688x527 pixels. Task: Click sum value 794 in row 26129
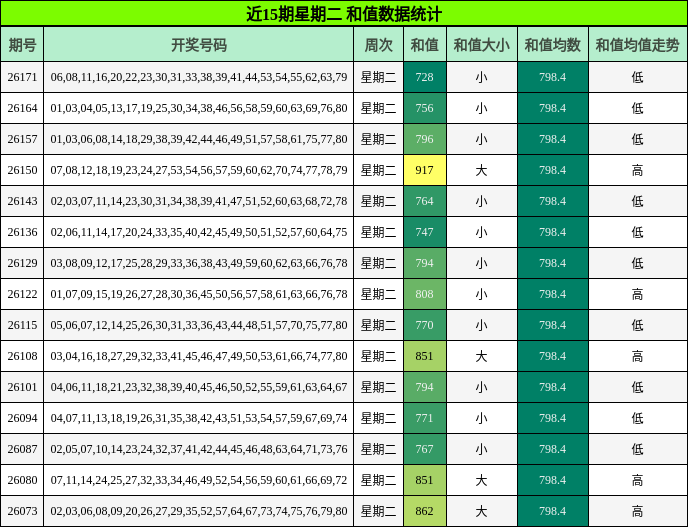[424, 263]
